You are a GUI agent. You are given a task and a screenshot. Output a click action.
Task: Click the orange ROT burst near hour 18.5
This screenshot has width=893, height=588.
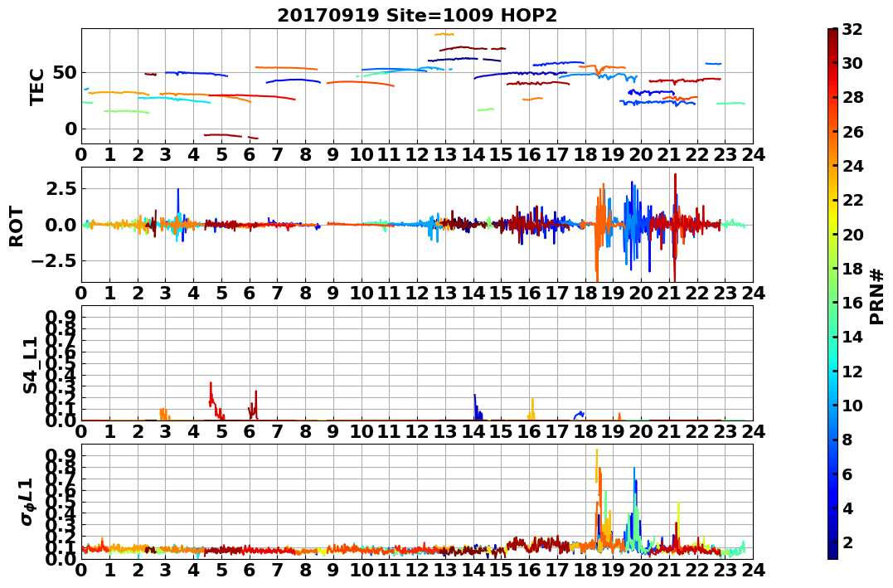tap(599, 228)
